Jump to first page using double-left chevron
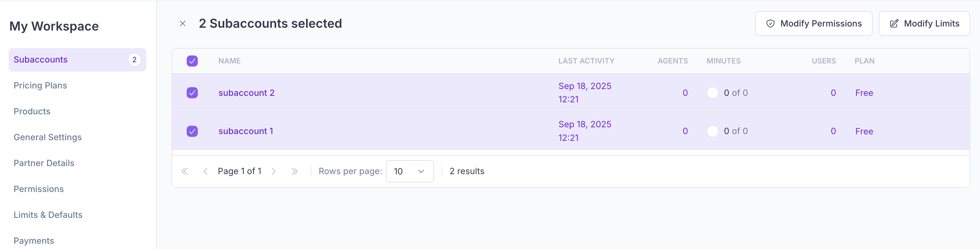980x249 pixels. 185,171
